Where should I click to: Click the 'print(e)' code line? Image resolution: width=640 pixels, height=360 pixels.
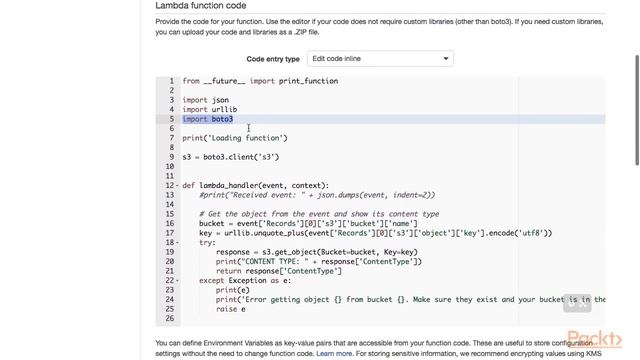tap(233, 290)
